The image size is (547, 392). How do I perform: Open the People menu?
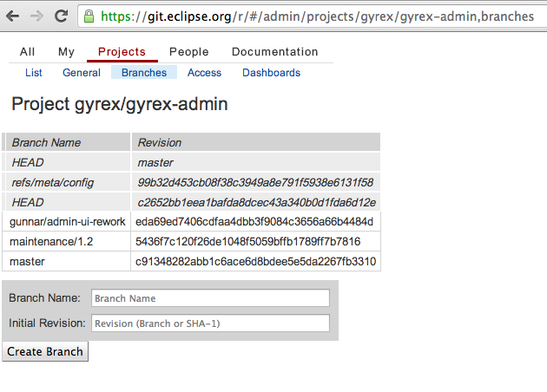(188, 52)
